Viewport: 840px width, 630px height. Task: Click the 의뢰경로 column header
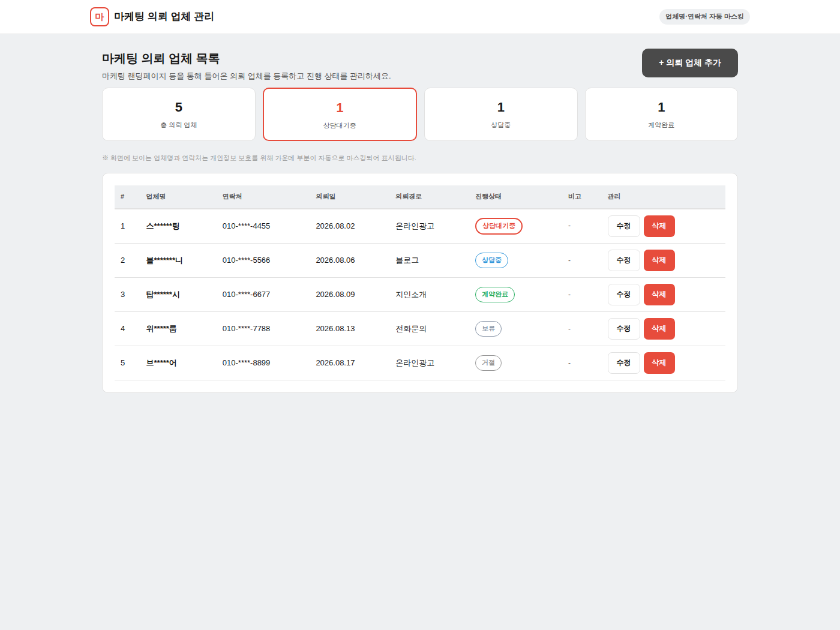409,197
